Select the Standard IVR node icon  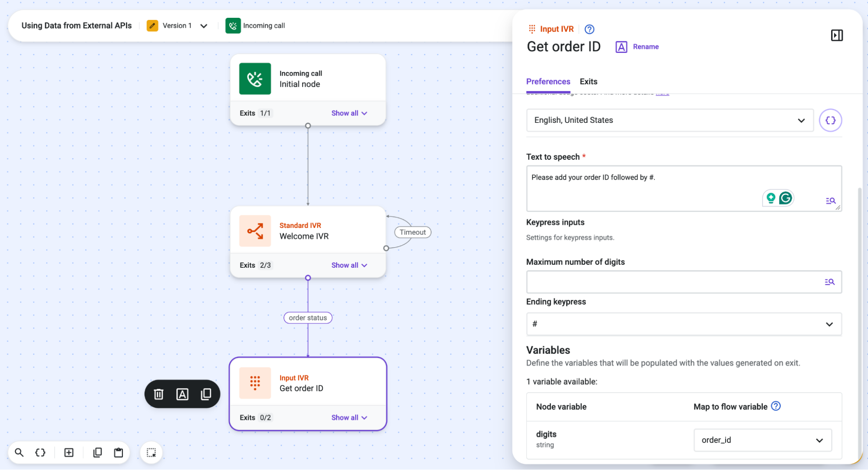coord(255,231)
